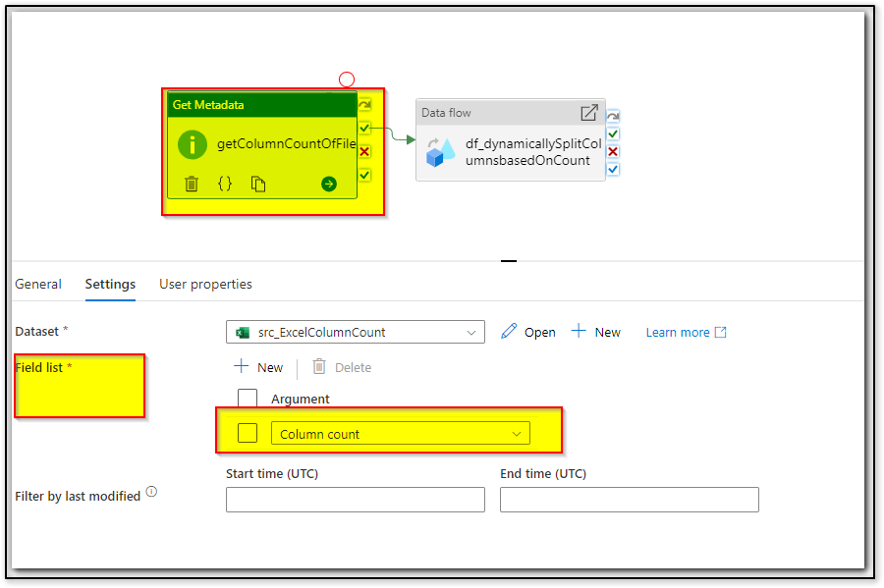Click Learn more link
The height and width of the screenshot is (588, 884).
tap(678, 332)
